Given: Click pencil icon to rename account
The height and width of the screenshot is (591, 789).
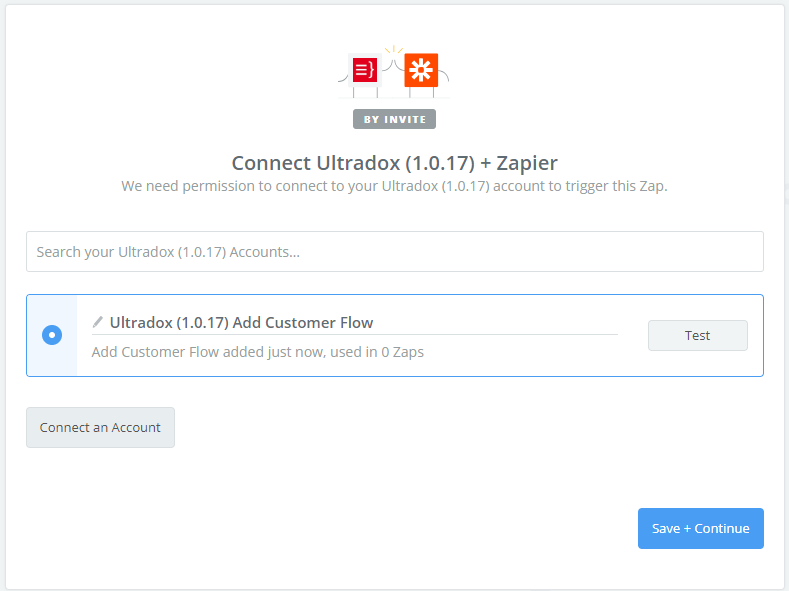Looking at the screenshot, I should [x=98, y=322].
